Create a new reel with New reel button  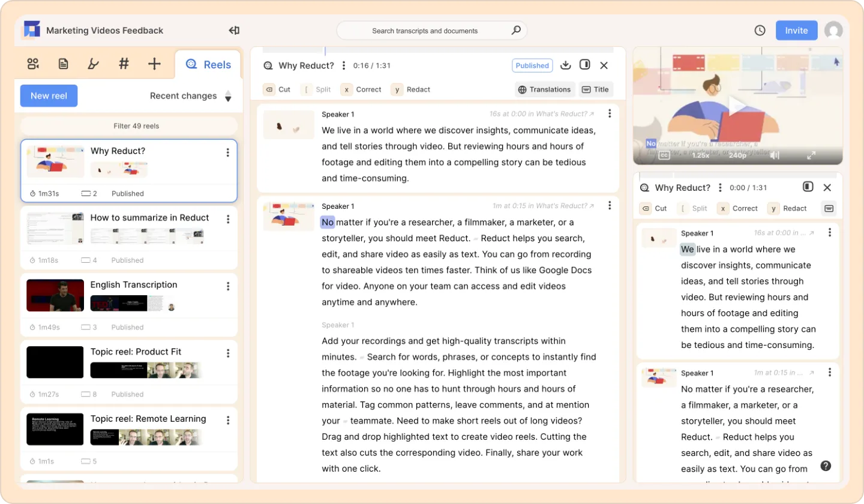point(49,95)
